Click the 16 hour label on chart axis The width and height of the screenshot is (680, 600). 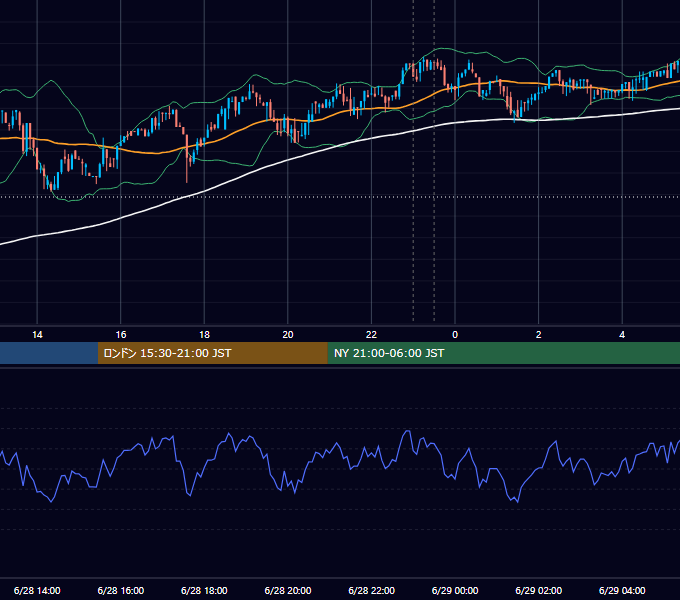click(121, 335)
